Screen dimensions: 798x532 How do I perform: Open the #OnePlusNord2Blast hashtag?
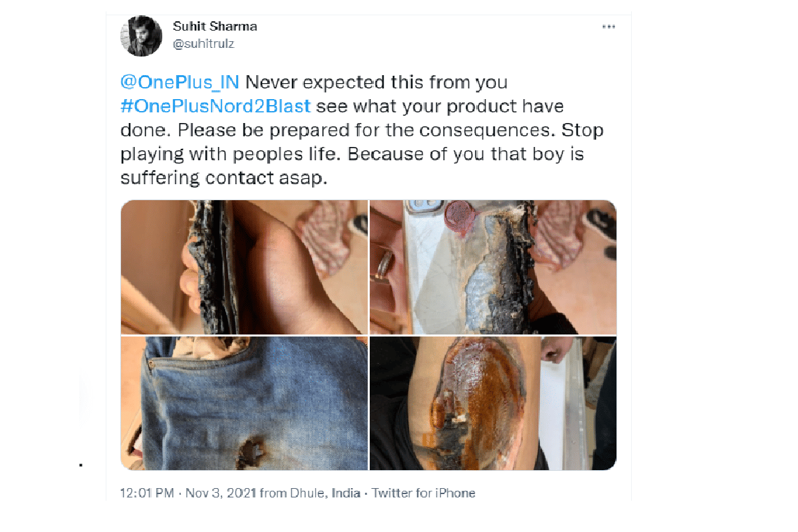pos(215,106)
